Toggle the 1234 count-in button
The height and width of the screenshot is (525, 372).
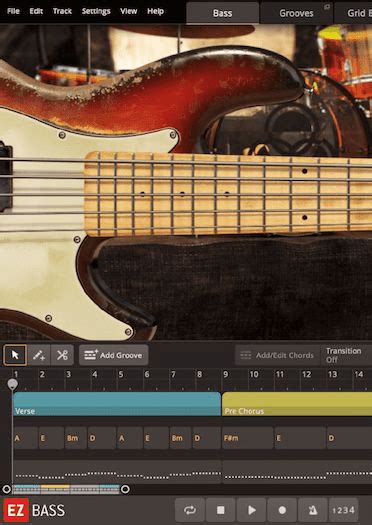coord(344,510)
